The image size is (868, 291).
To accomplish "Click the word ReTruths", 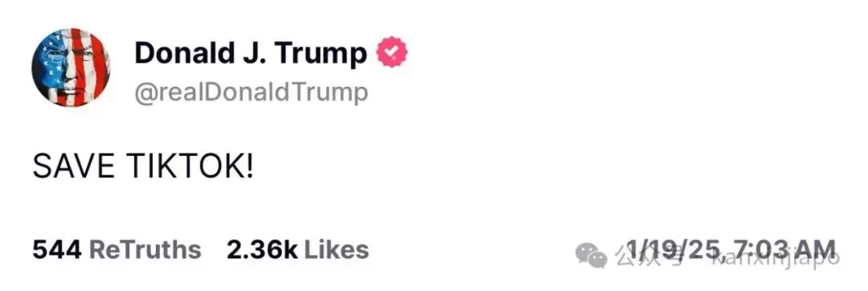I will pyautogui.click(x=145, y=249).
